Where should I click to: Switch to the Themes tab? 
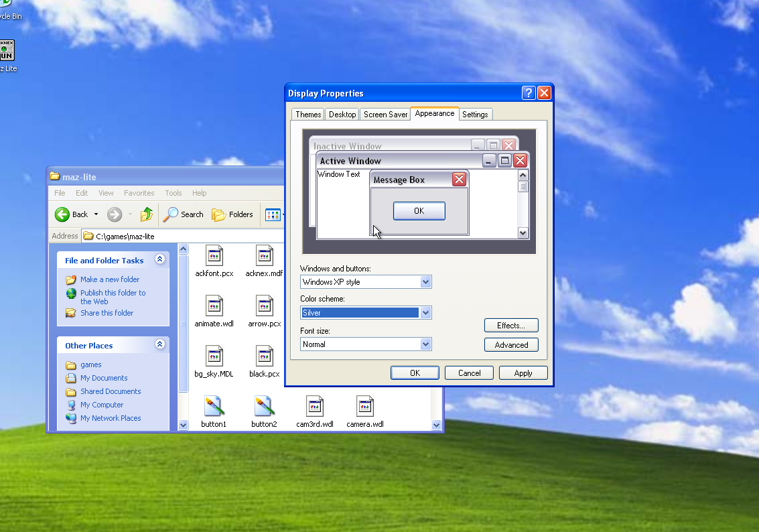(x=308, y=115)
